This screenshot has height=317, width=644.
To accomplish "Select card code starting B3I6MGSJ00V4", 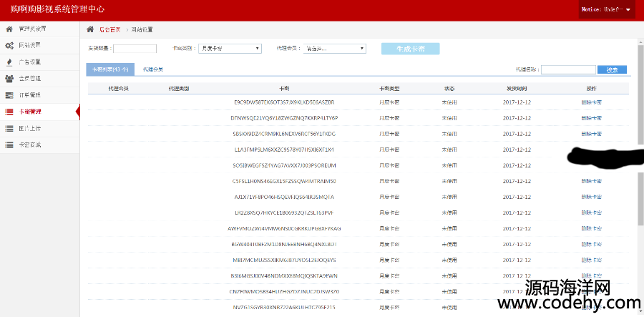I will (284, 276).
